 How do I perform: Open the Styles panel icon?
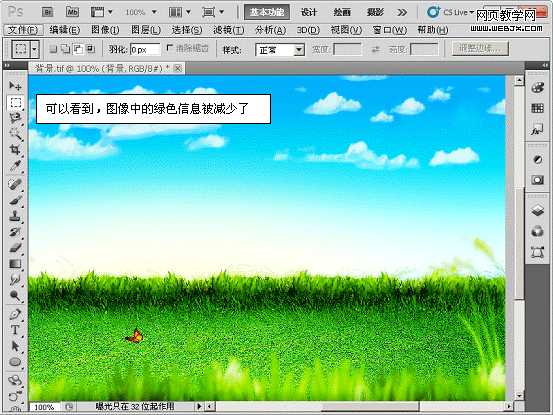tap(537, 129)
